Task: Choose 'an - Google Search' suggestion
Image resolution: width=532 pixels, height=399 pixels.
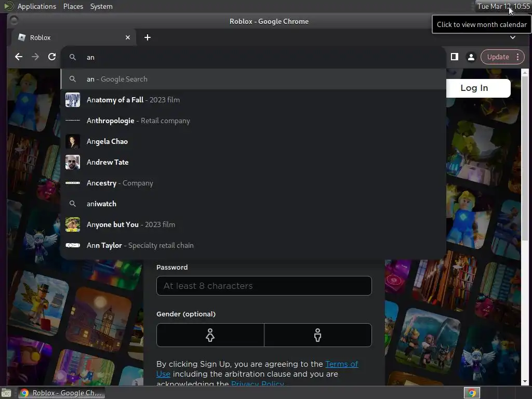Action: pyautogui.click(x=253, y=79)
